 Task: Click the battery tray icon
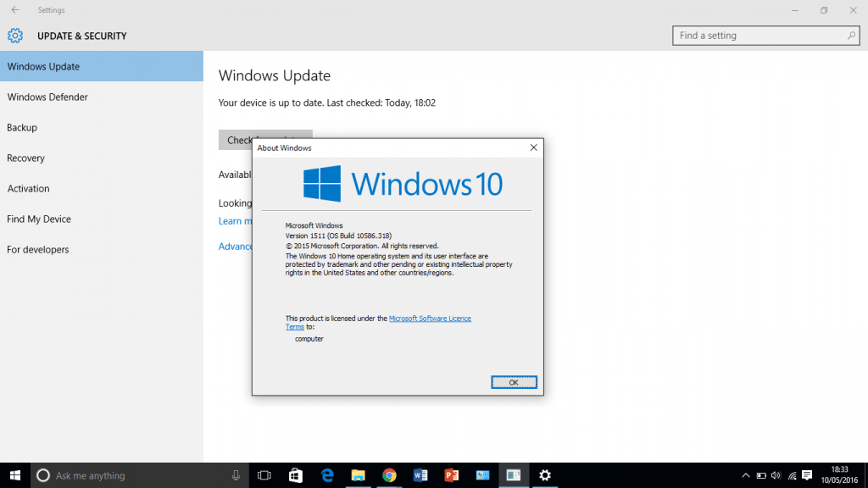(x=761, y=475)
